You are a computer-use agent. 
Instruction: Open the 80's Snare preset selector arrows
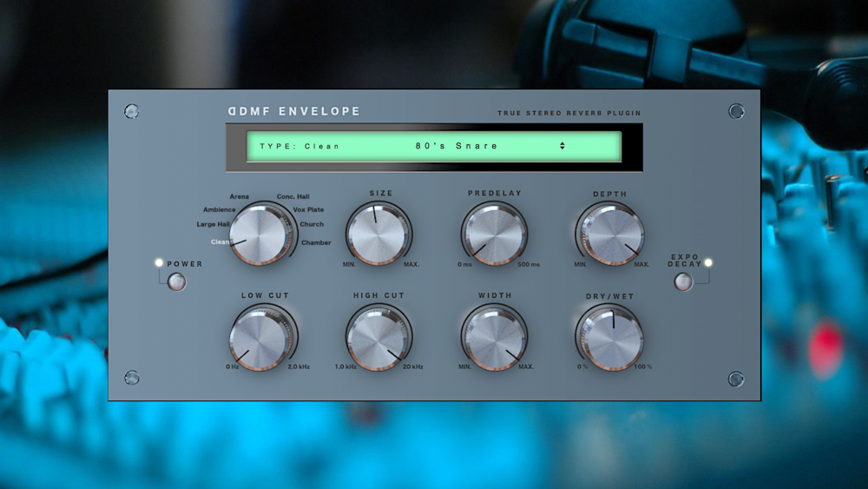562,146
